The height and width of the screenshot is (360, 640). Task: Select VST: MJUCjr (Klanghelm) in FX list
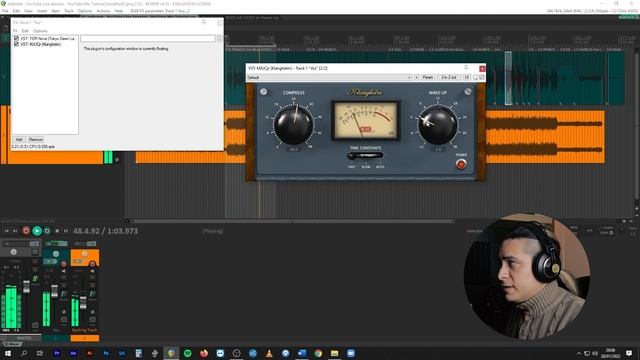point(41,44)
